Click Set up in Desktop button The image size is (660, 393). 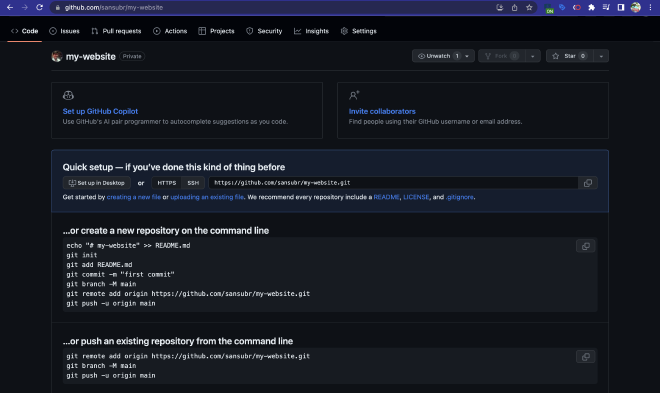(97, 183)
